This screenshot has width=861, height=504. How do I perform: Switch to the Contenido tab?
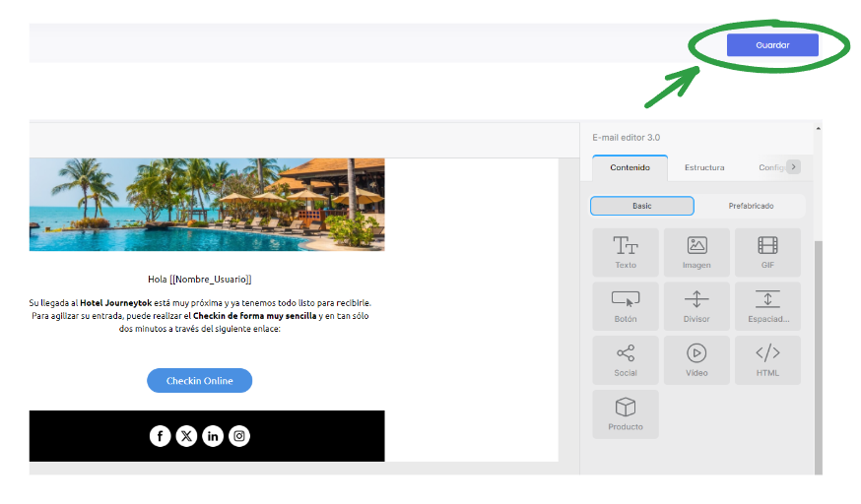tap(629, 167)
